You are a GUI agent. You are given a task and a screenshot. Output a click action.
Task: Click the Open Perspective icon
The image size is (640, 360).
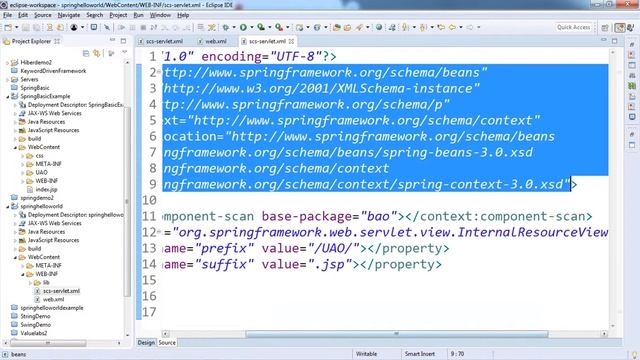coord(605,27)
